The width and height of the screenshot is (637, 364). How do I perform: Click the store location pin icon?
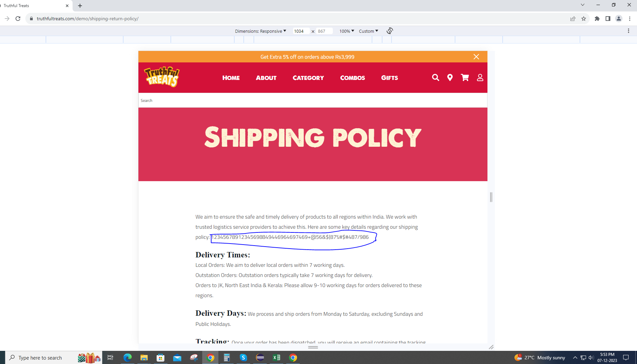point(450,78)
